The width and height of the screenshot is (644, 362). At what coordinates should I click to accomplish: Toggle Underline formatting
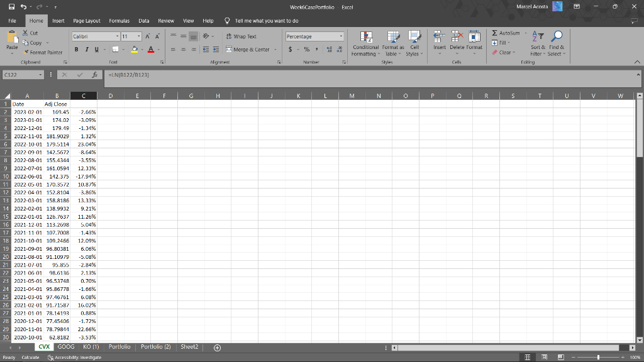pyautogui.click(x=96, y=49)
